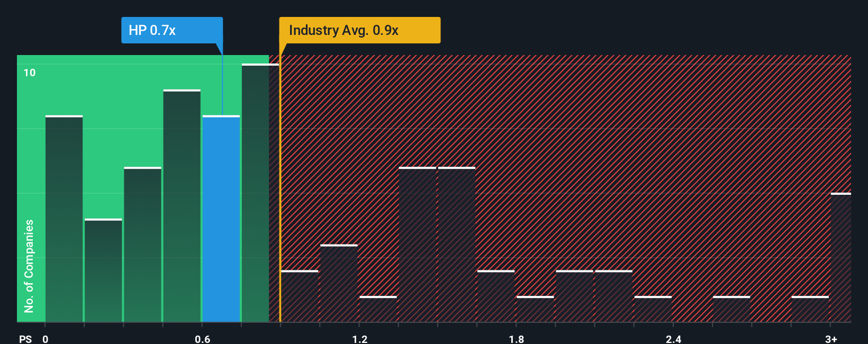Click the 0.6 axis label
This screenshot has width=868, height=344.
pyautogui.click(x=203, y=339)
